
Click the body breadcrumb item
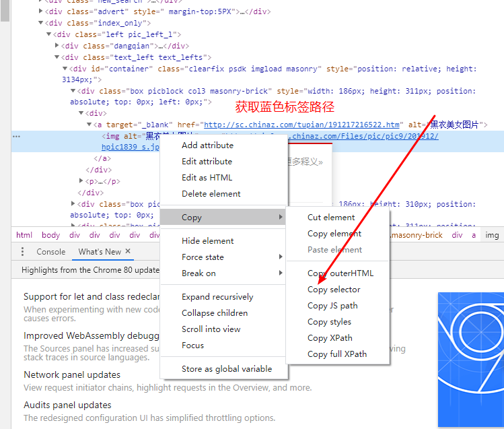(x=50, y=235)
